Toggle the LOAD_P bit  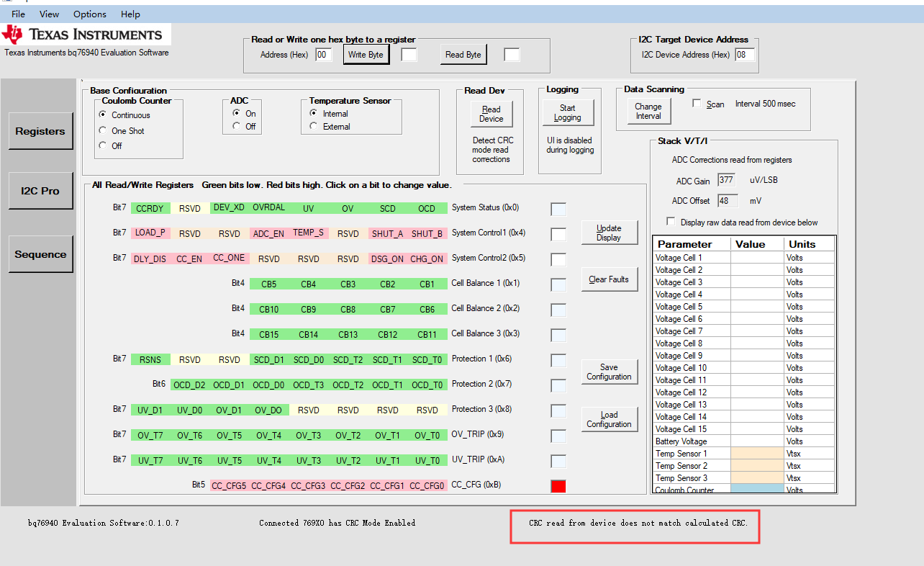(150, 233)
